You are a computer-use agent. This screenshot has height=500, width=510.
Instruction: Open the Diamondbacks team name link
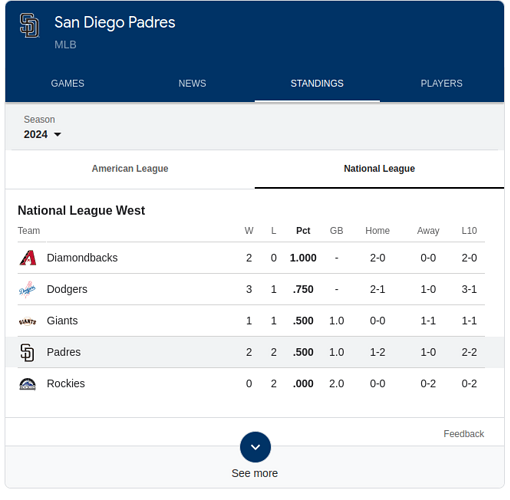tap(82, 258)
